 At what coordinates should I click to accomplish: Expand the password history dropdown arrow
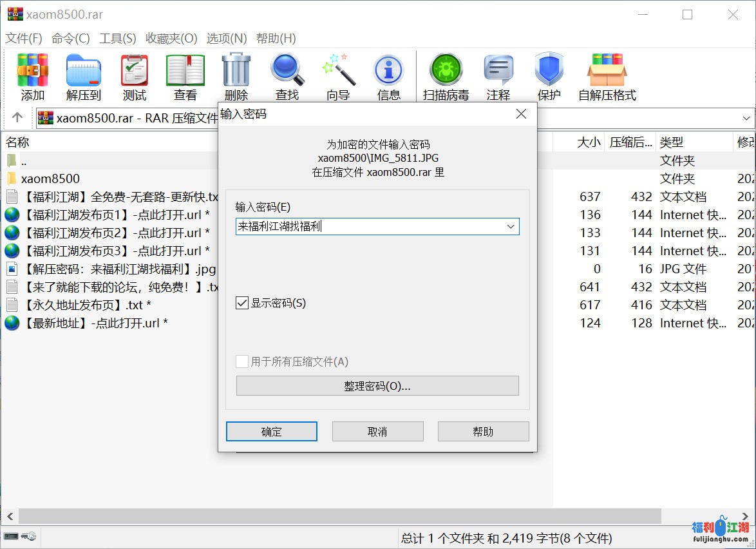tap(511, 227)
